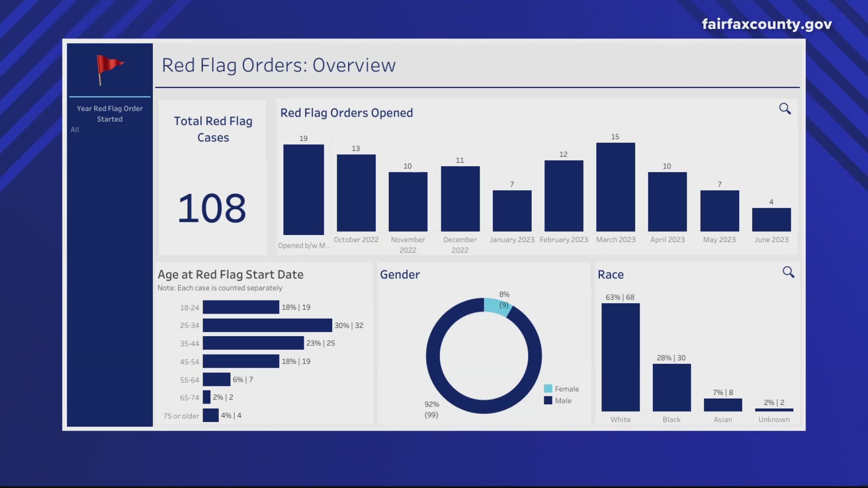Click the '7% | 8' label
The image size is (868, 488).
(x=723, y=392)
